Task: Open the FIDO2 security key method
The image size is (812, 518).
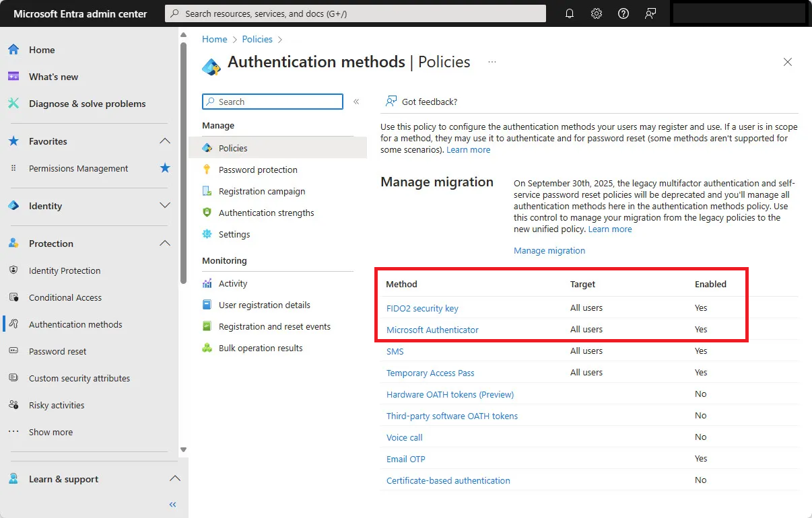Action: (x=422, y=308)
